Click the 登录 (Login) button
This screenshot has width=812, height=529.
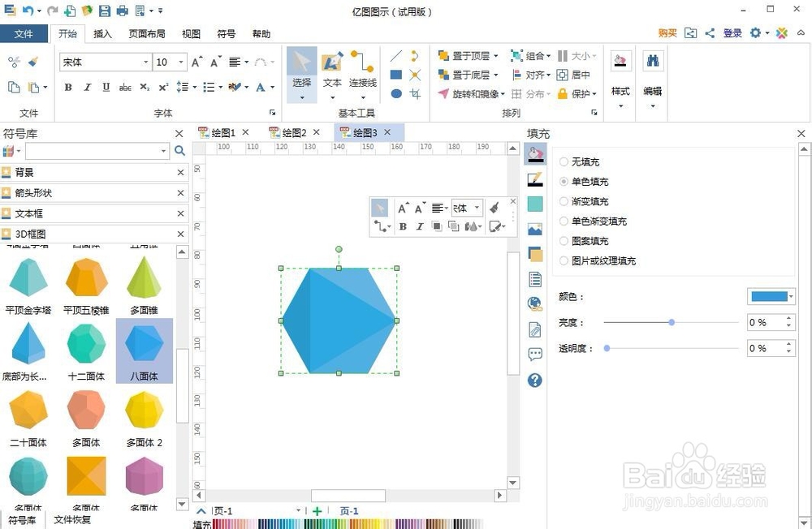[x=732, y=33]
